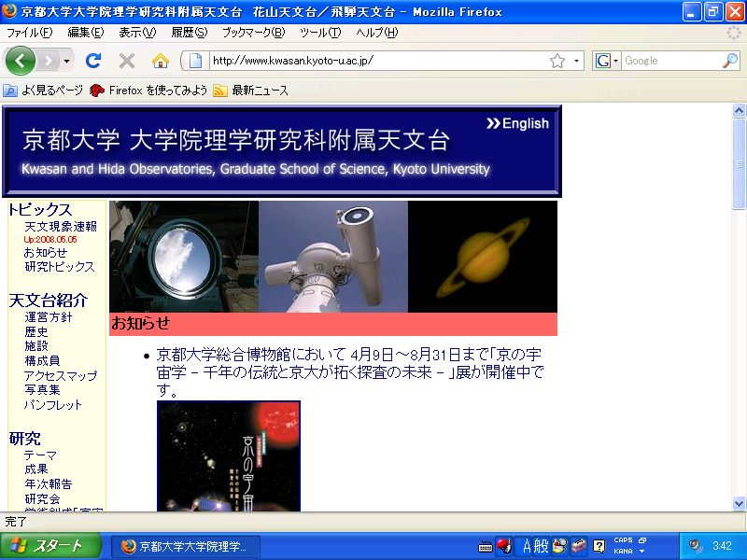Open the テーマ research link
Image resolution: width=747 pixels, height=560 pixels.
40,455
